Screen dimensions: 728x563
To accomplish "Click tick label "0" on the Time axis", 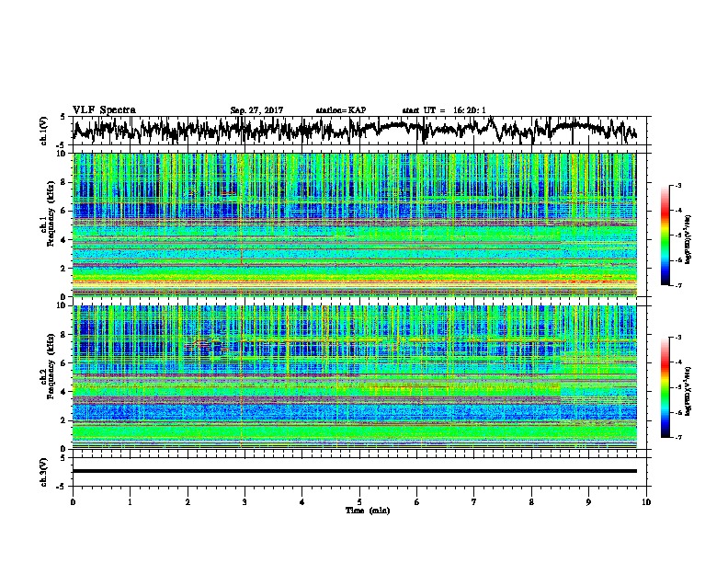I will [x=73, y=502].
